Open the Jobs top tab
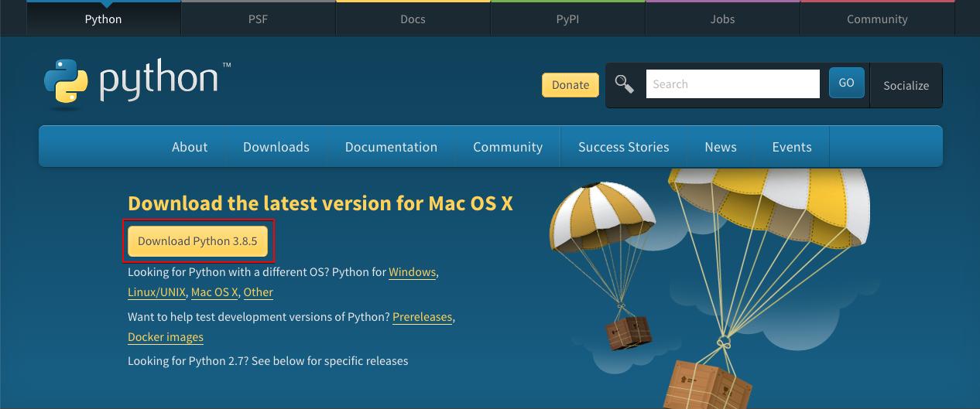This screenshot has width=980, height=409. point(722,19)
